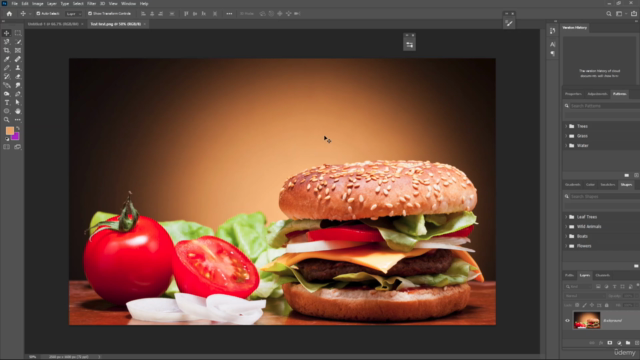Select the Eyedropper tool
Screen dimensions: 640x360
tap(7, 59)
